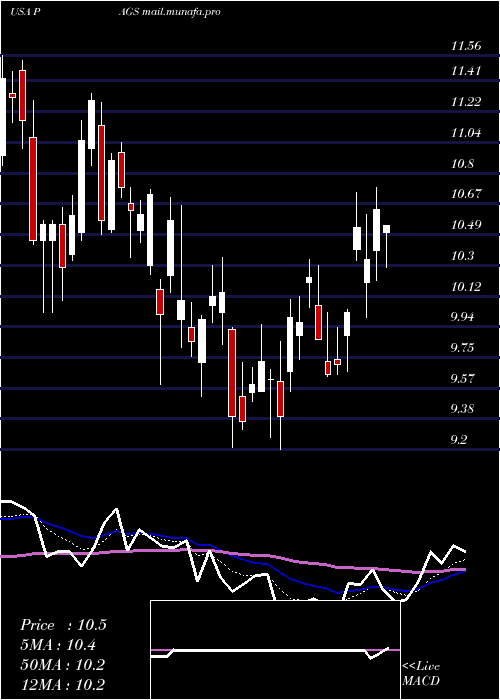Screen dimensions: 500x700
Task: Click the last white candlestick on the right
Action: pyautogui.click(x=387, y=229)
